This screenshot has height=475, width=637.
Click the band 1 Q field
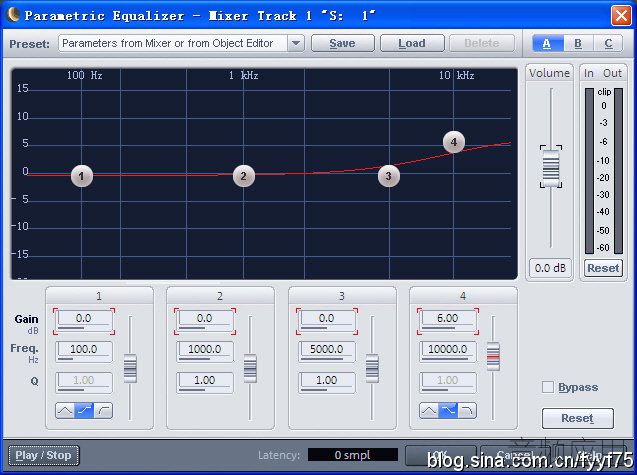(84, 382)
